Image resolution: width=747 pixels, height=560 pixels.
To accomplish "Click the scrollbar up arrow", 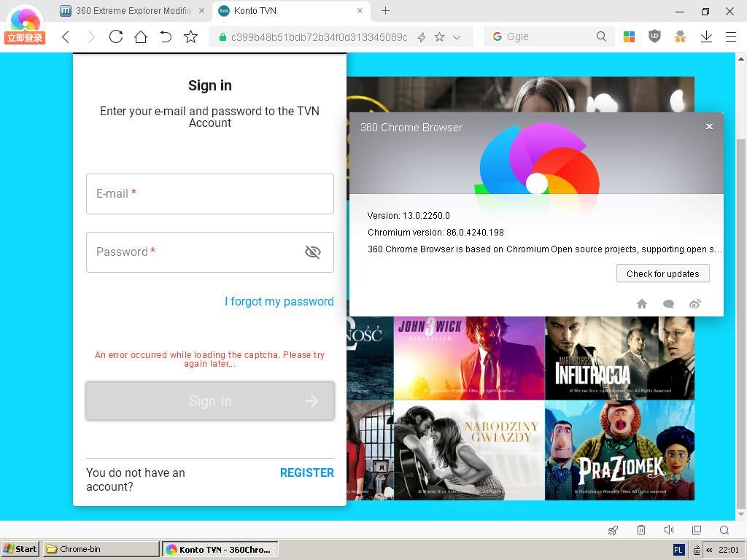I will (x=741, y=58).
